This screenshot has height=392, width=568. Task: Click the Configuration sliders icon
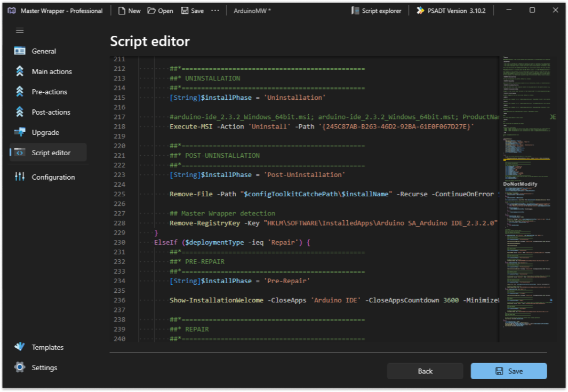(20, 177)
